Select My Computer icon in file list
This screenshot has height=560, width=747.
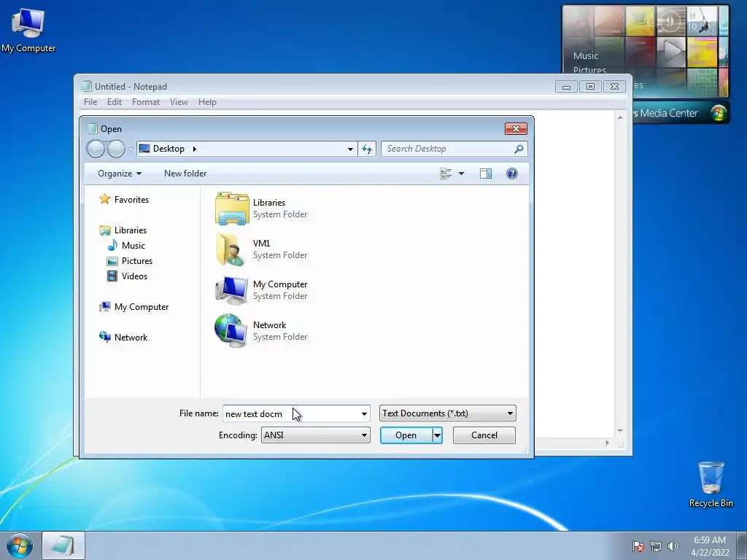[x=231, y=290]
